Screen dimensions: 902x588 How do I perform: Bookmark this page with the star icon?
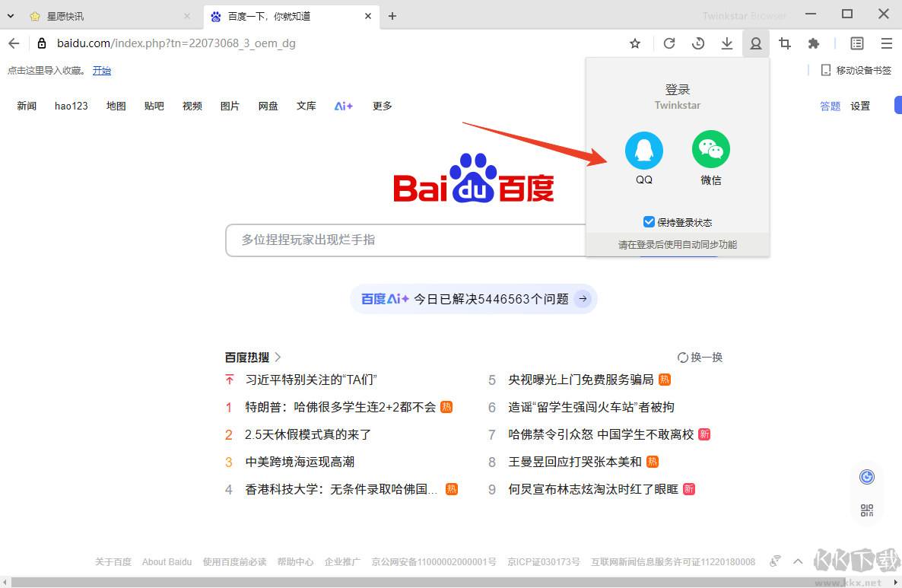pos(634,43)
